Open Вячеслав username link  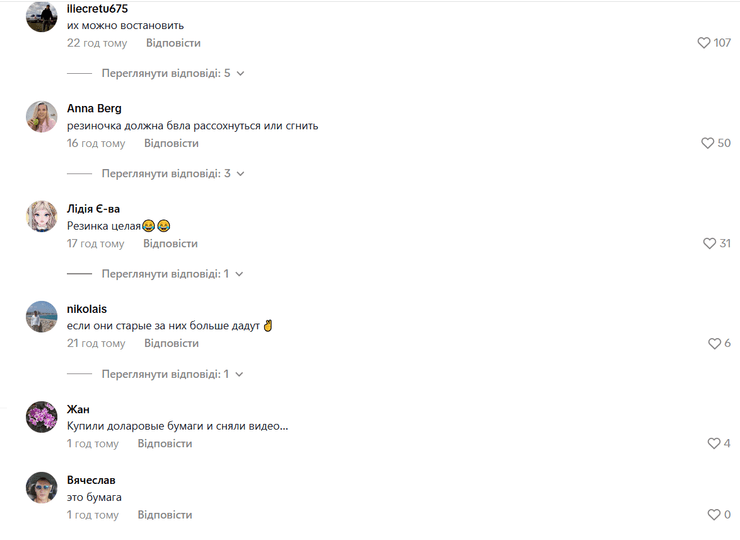pyautogui.click(x=91, y=480)
